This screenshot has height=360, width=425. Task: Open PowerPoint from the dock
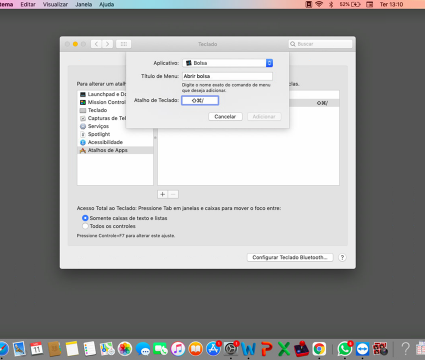click(x=266, y=349)
